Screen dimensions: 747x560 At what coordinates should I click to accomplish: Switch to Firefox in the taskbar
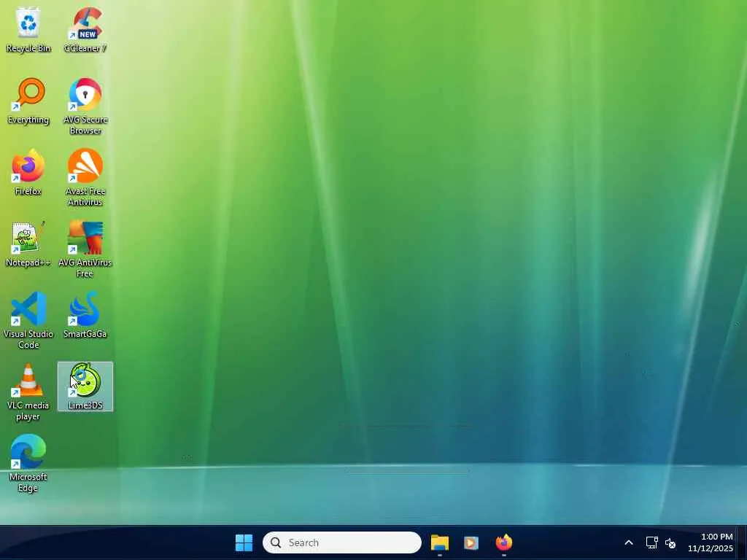[x=503, y=542]
